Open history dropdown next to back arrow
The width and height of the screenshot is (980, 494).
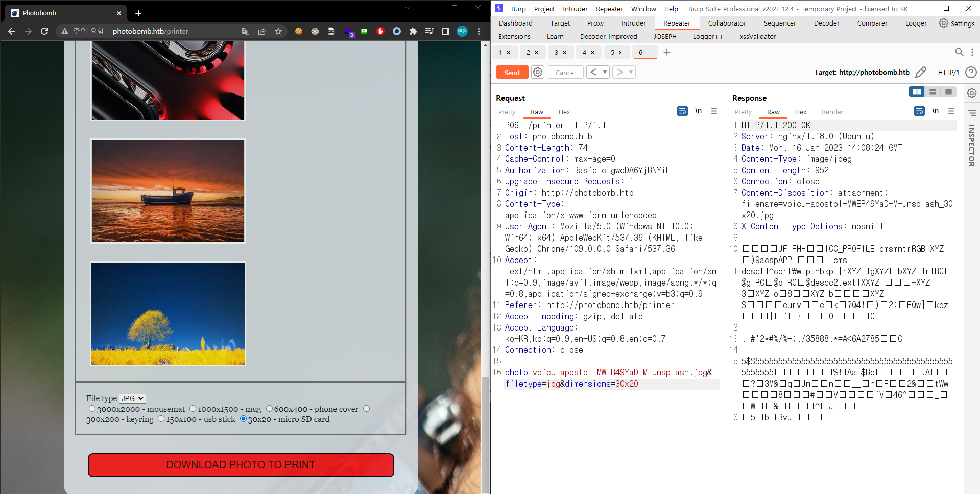[605, 72]
